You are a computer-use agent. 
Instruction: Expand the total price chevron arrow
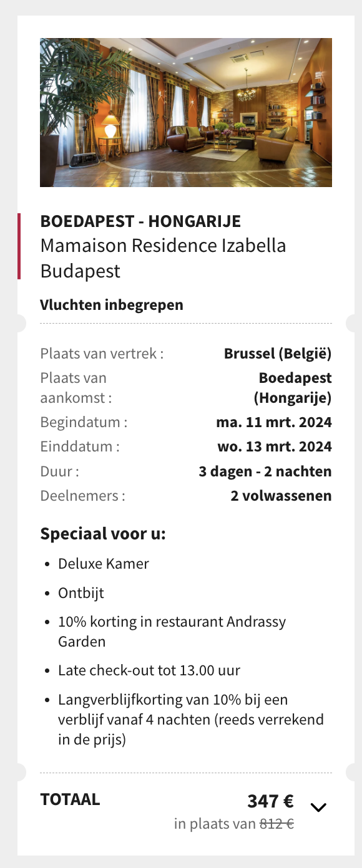(x=318, y=808)
